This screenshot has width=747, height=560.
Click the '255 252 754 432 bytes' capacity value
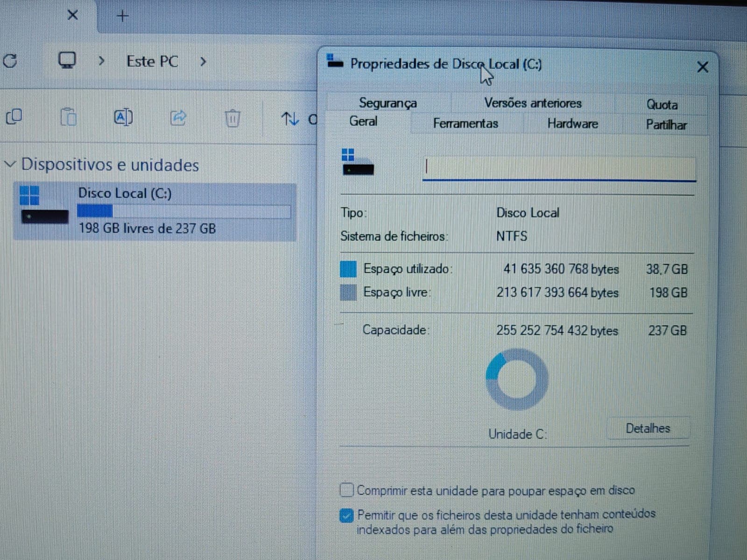[x=557, y=330]
